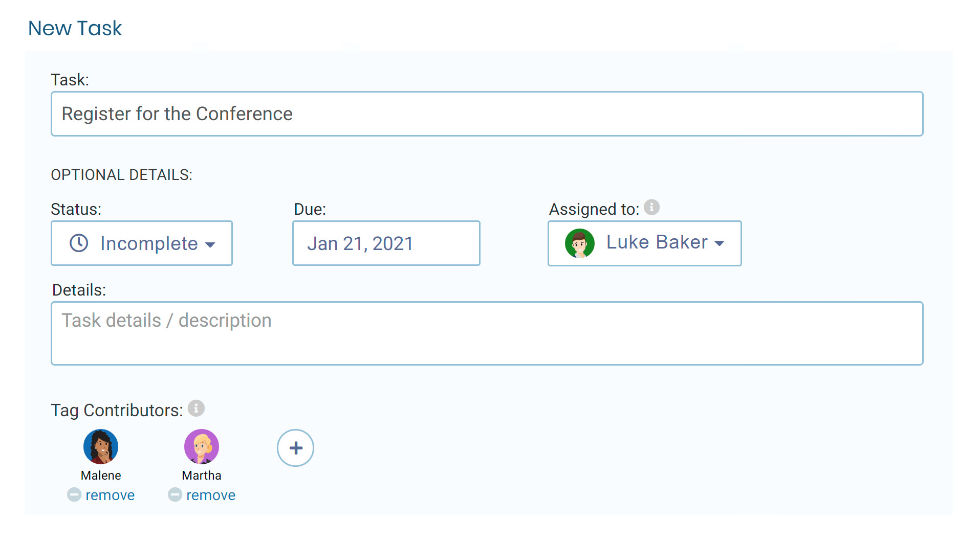Open the Luke Baker assignee dropdown
Viewport: 980px width, 542px height.
point(644,243)
